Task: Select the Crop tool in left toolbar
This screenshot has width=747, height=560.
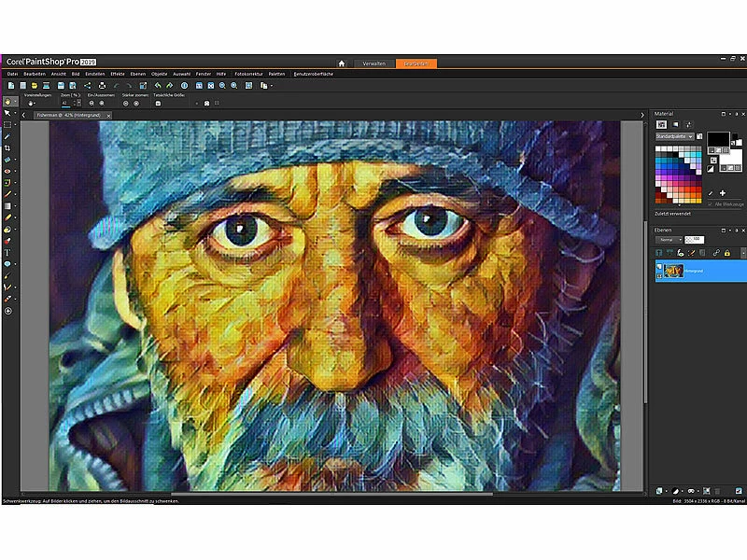Action: point(7,148)
